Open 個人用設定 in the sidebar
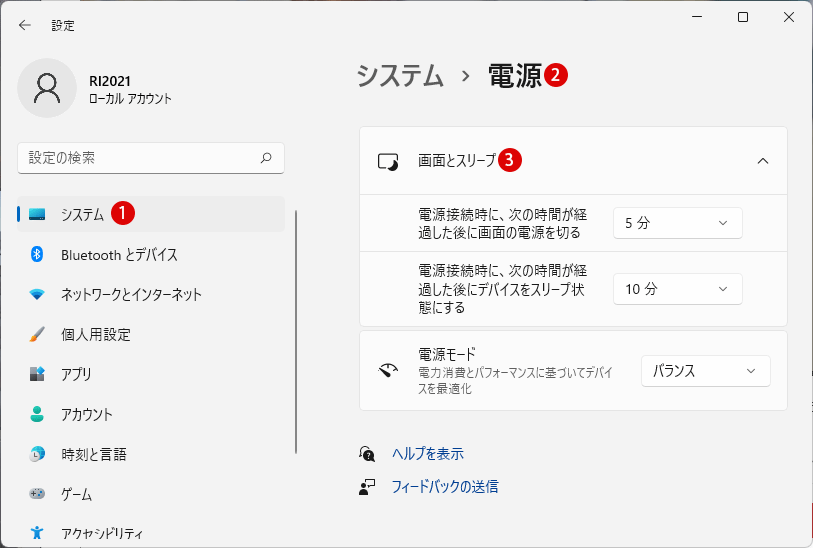Image resolution: width=813 pixels, height=548 pixels. coord(151,334)
